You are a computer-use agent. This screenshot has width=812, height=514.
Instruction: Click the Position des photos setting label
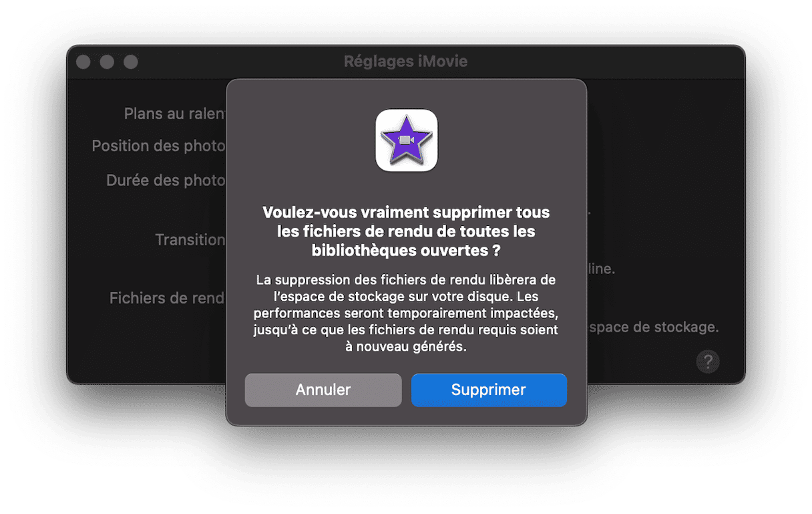(x=159, y=146)
